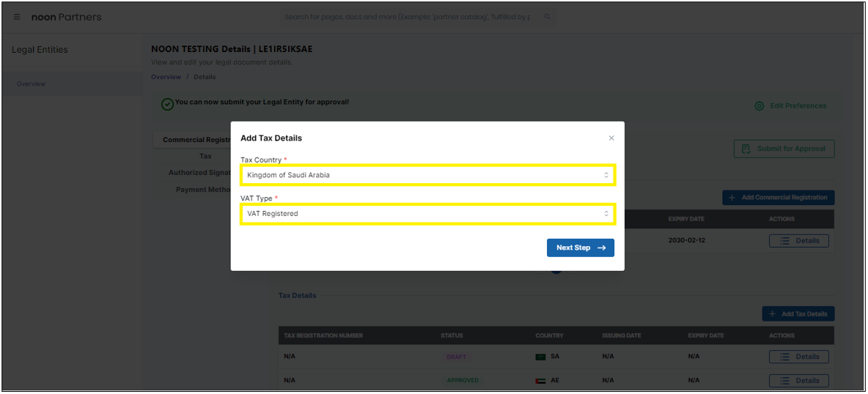
Task: Expand the VAT Type dropdown
Action: coord(427,214)
